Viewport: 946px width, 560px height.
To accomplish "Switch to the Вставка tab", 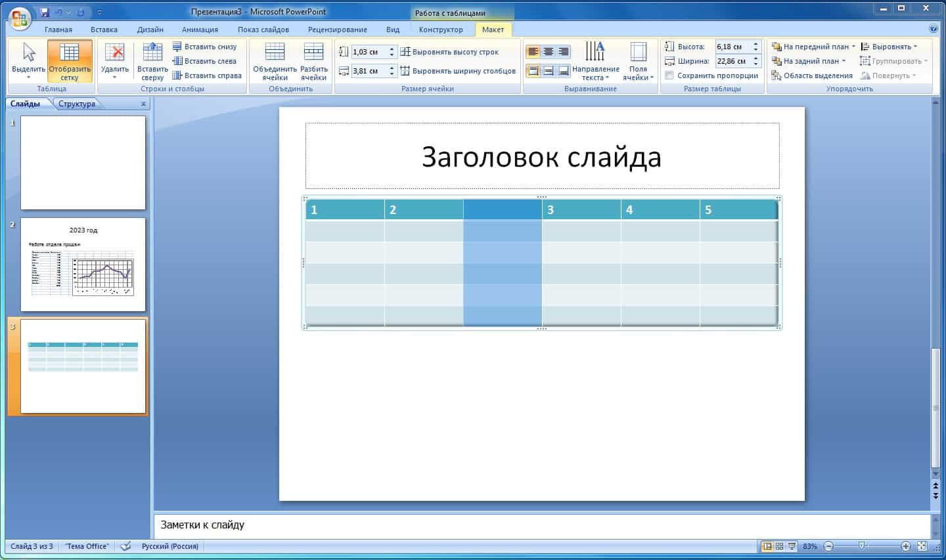I will point(104,30).
